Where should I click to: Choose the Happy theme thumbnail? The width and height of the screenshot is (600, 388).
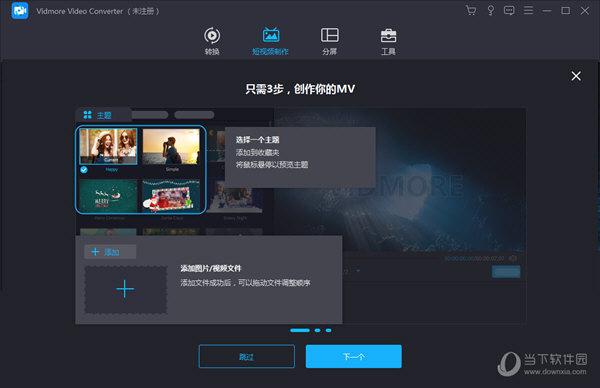(108, 147)
